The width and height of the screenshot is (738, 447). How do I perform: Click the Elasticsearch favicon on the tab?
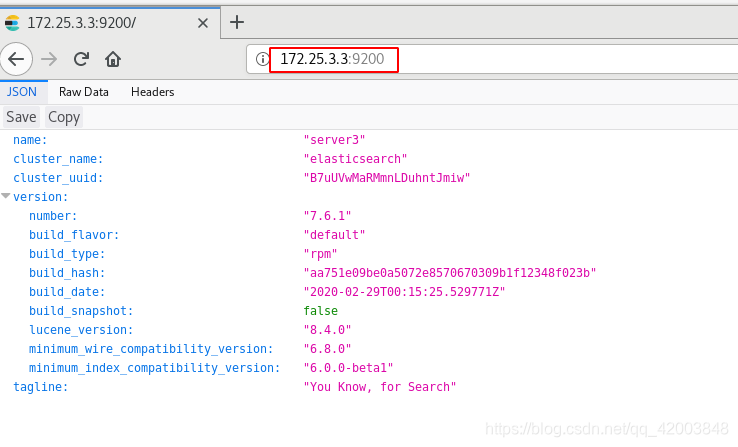coord(12,23)
